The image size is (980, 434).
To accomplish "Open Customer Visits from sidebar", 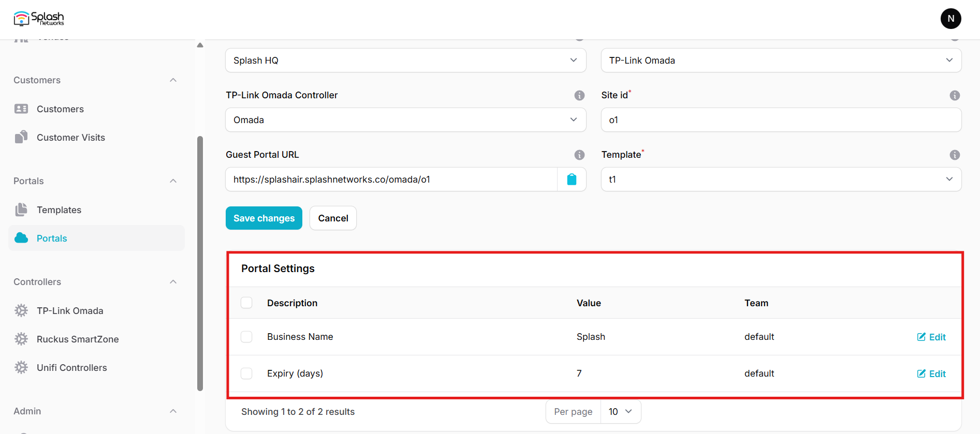I will coord(96,137).
